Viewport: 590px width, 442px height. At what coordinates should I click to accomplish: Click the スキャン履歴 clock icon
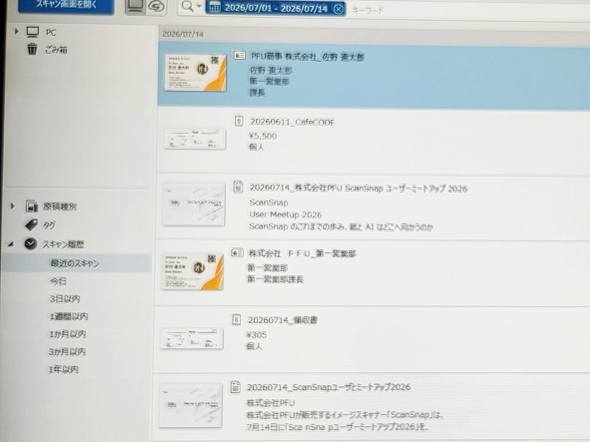(x=30, y=244)
